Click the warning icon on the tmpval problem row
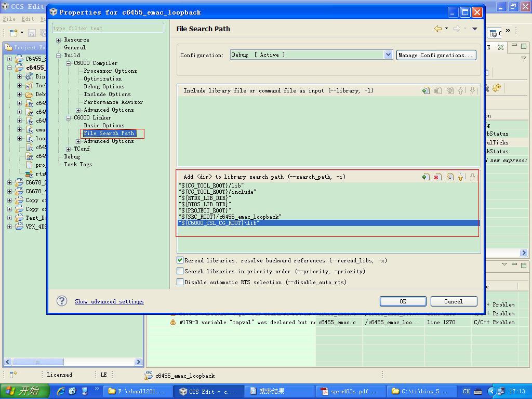Image resolution: width=532 pixels, height=399 pixels. pos(172,322)
